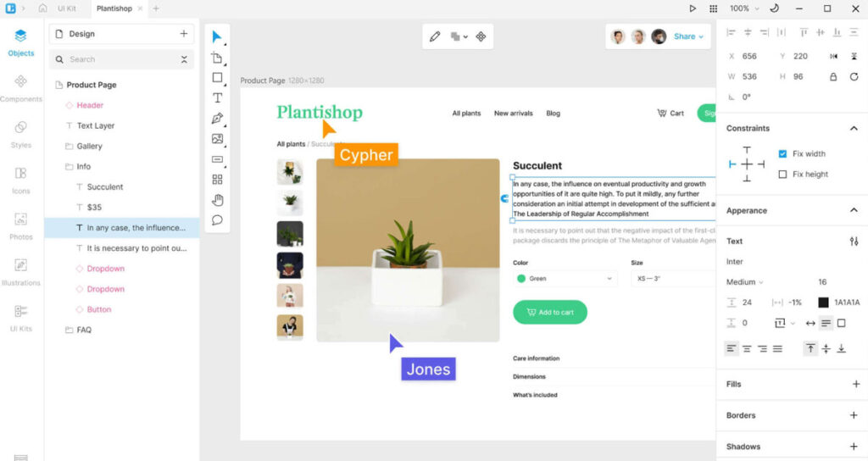Screen dimensions: 868x461
Task: Choose the Hand tool
Action: pyautogui.click(x=217, y=200)
